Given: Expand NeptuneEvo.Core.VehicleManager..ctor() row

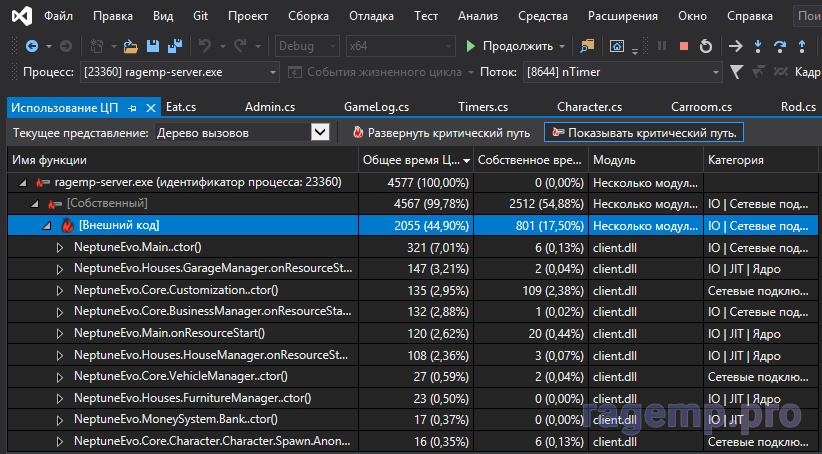Looking at the screenshot, I should (59, 377).
